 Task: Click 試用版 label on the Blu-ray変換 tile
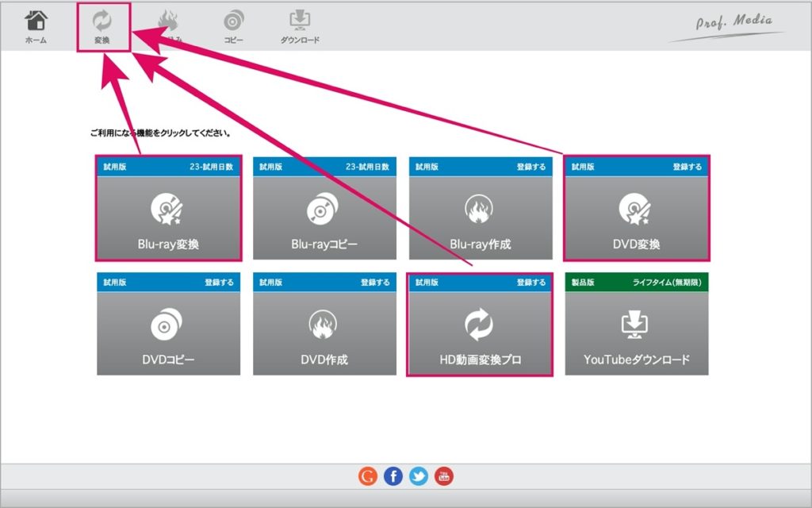point(115,167)
